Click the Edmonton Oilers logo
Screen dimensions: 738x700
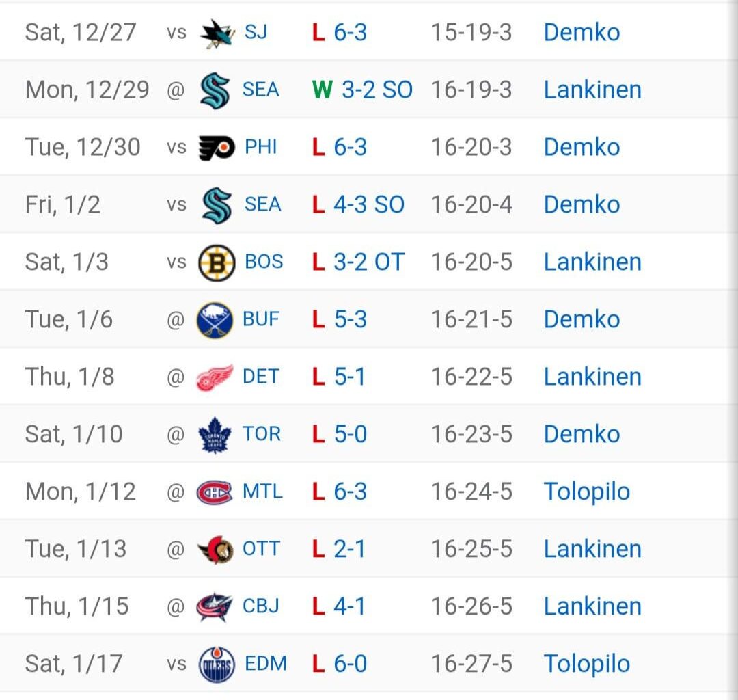217,664
